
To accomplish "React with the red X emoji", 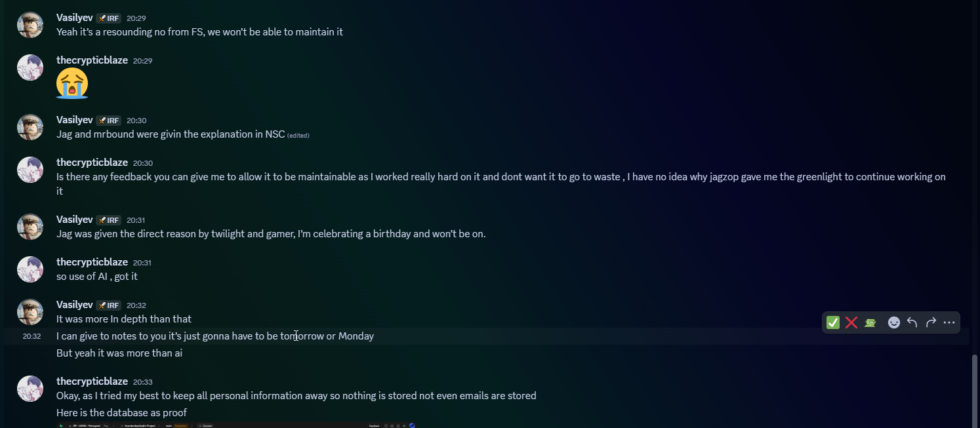I will pyautogui.click(x=851, y=322).
